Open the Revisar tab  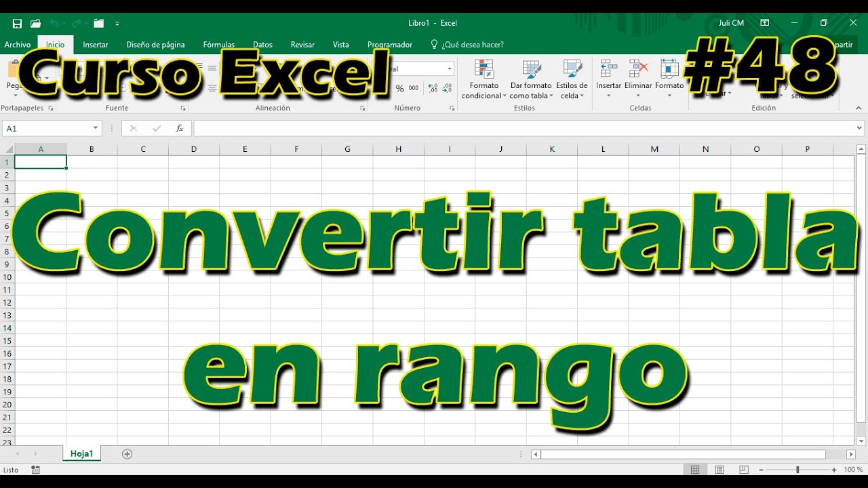(x=302, y=45)
